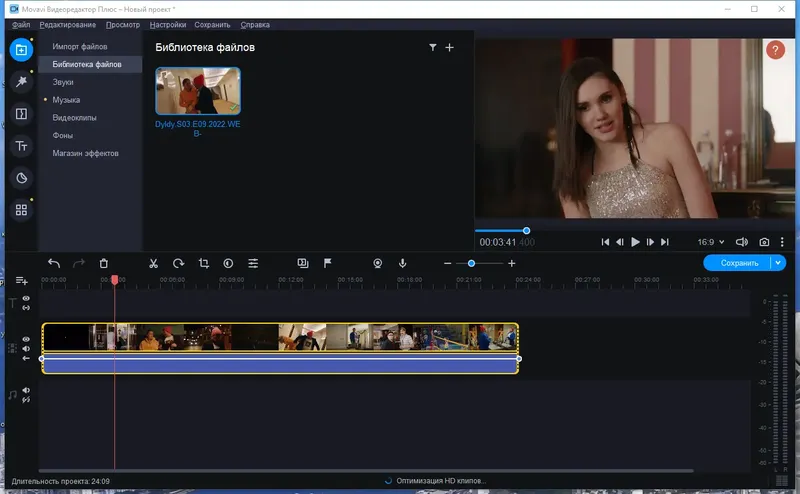Mute the audio track on timeline
This screenshot has height=494, width=800.
pos(26,391)
